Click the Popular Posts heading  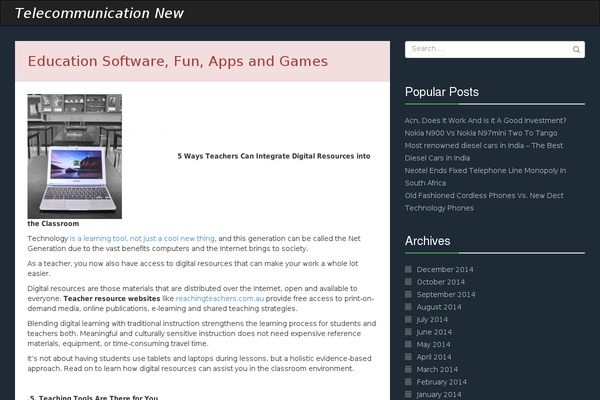442,92
